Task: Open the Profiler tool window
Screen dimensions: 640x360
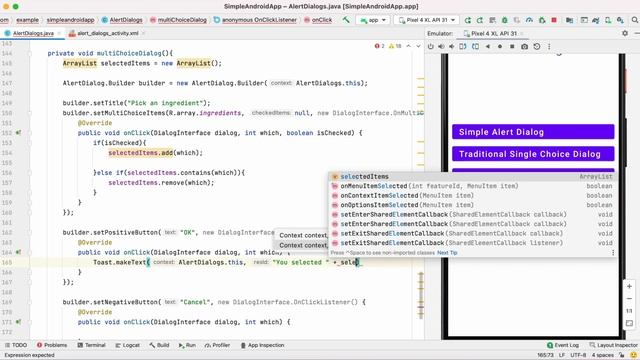Action: click(217, 345)
